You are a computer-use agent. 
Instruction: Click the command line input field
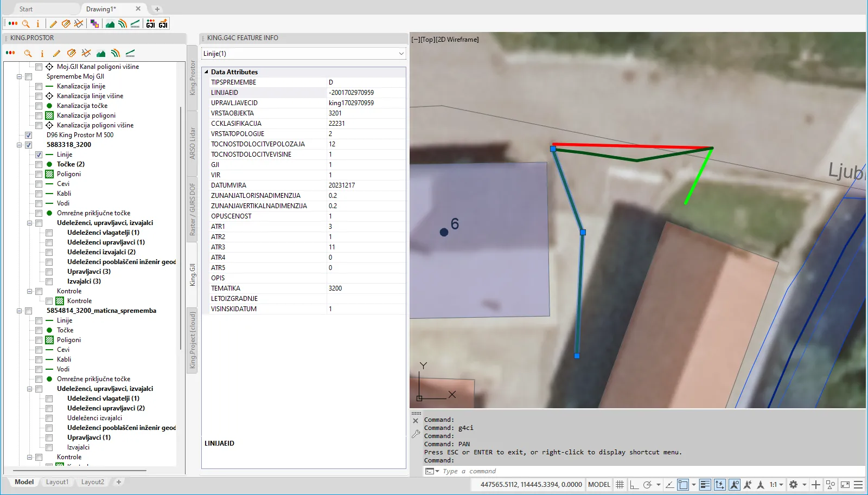click(x=651, y=471)
